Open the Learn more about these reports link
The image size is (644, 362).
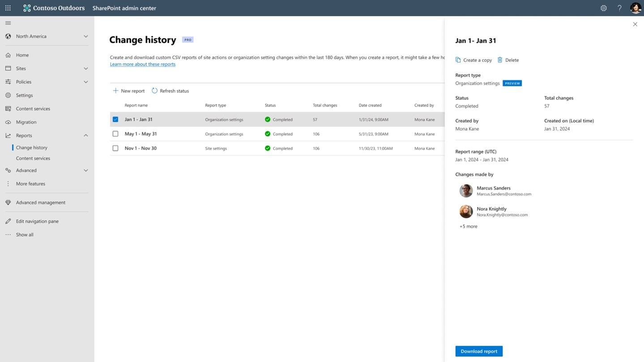tap(143, 64)
